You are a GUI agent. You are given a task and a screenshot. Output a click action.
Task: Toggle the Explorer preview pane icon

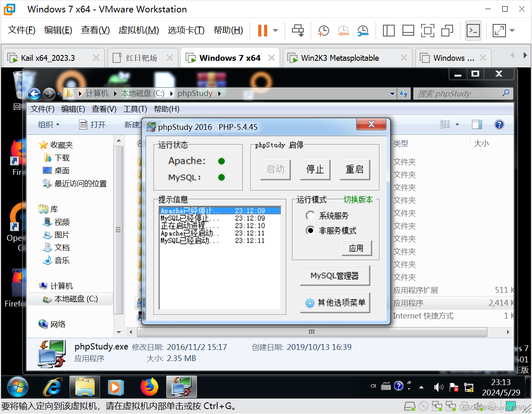click(x=477, y=124)
